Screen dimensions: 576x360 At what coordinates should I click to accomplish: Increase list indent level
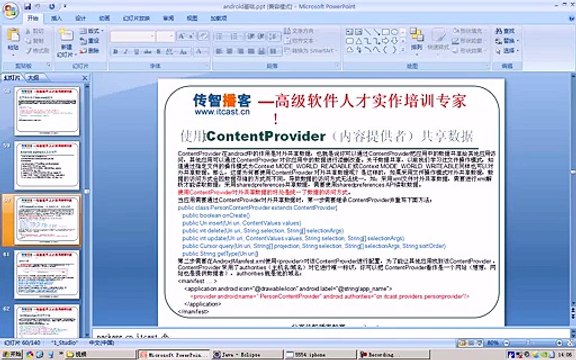pyautogui.click(x=261, y=36)
